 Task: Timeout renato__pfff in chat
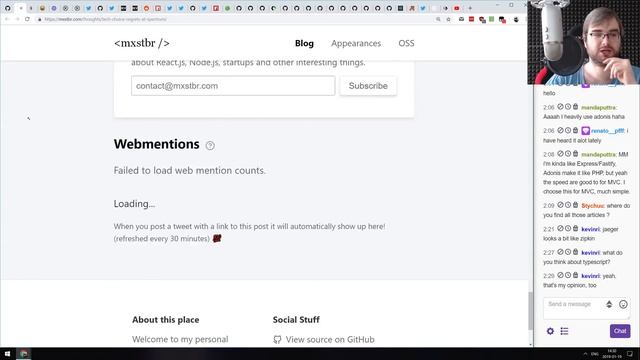pos(568,130)
